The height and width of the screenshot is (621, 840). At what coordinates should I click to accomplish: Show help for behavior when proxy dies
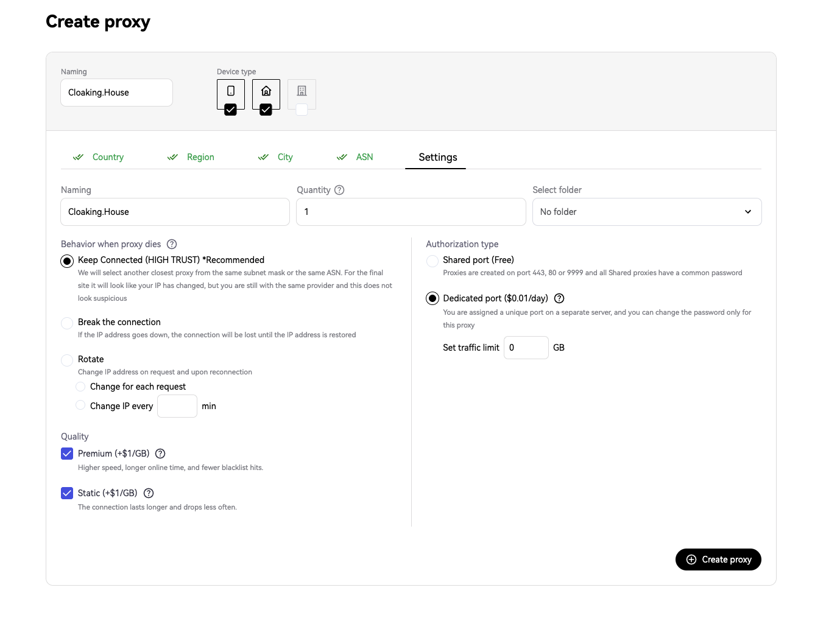172,244
